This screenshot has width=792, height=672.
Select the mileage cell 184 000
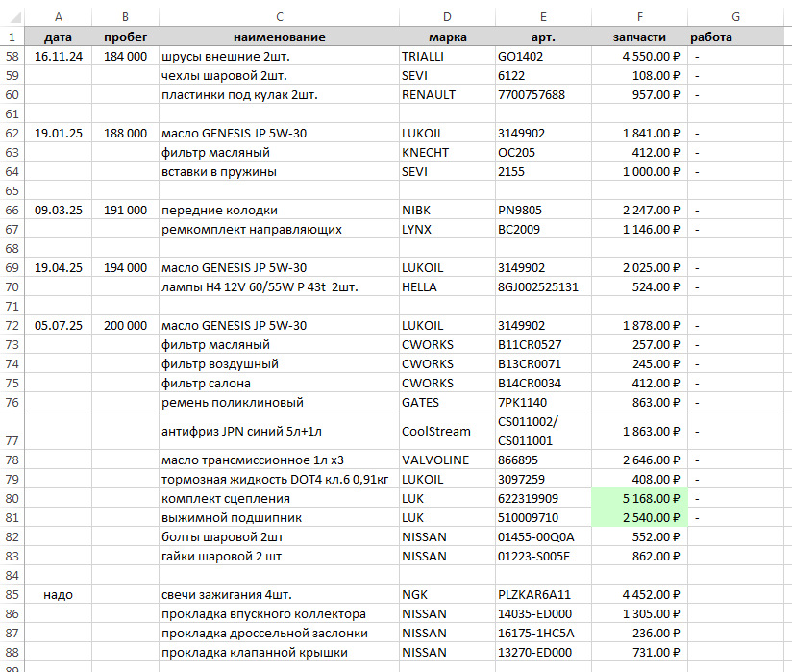(x=125, y=56)
